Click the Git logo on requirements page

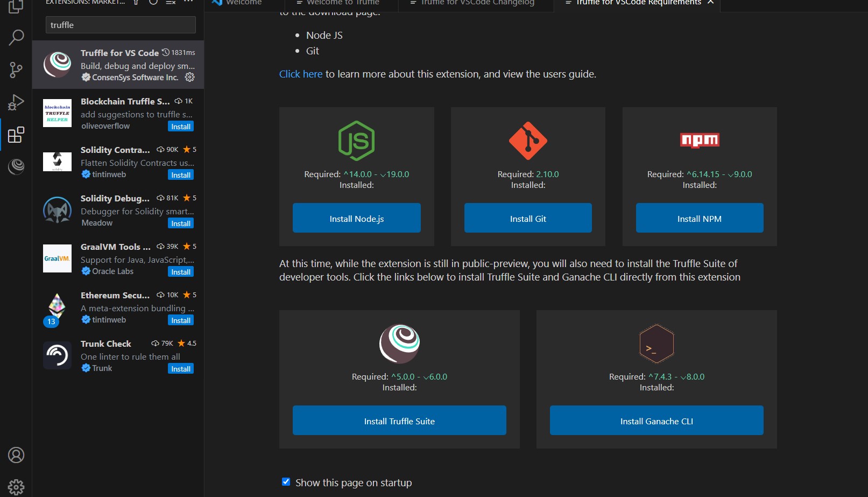pyautogui.click(x=528, y=141)
